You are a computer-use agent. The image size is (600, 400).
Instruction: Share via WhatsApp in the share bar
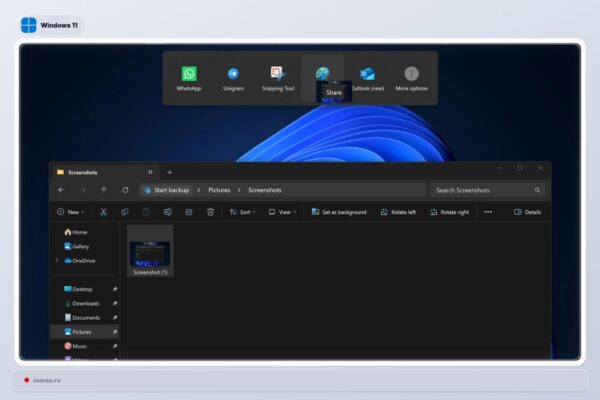coord(189,78)
